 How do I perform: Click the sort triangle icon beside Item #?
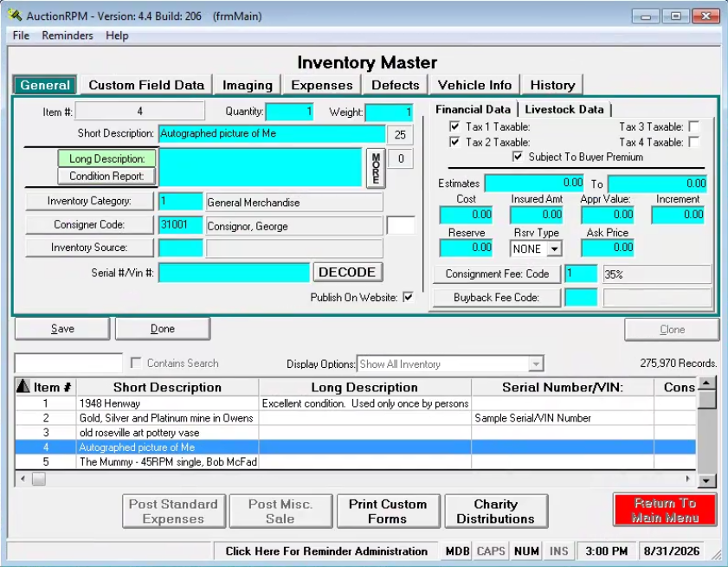coord(23,386)
